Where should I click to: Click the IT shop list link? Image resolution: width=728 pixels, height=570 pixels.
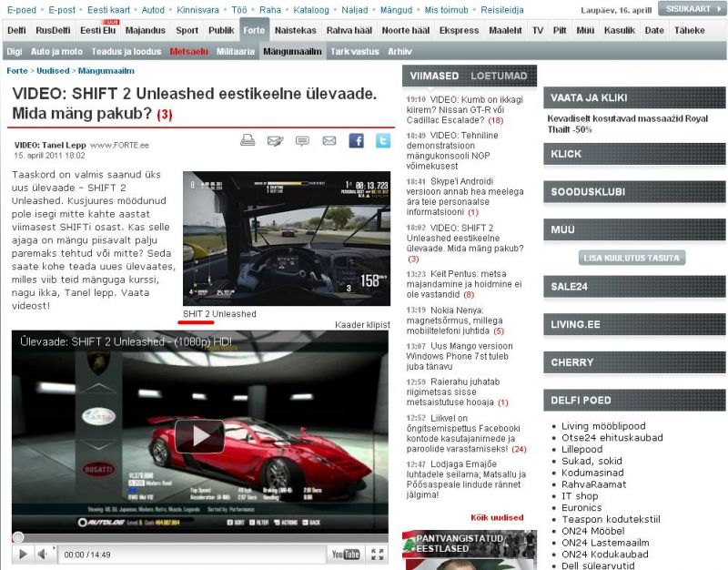click(580, 495)
